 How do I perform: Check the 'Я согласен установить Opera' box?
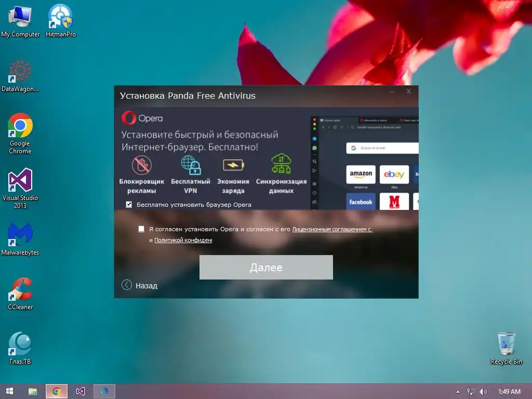click(x=141, y=229)
